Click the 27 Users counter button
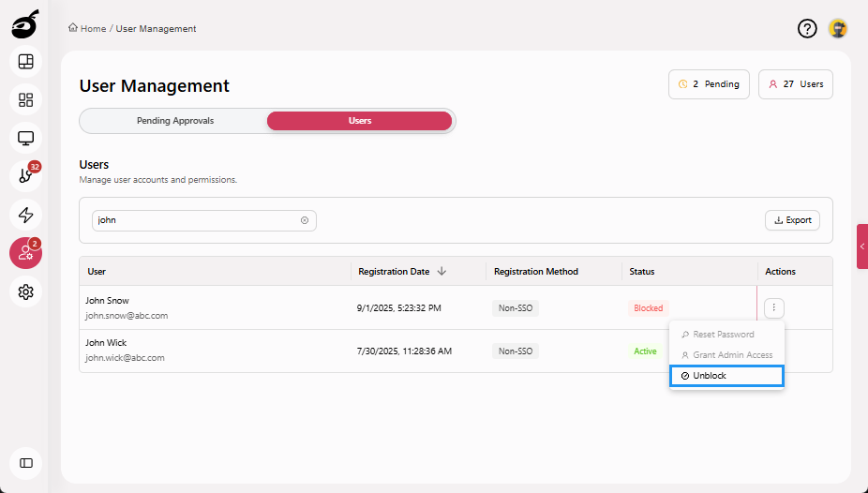The image size is (868, 493). [x=796, y=84]
